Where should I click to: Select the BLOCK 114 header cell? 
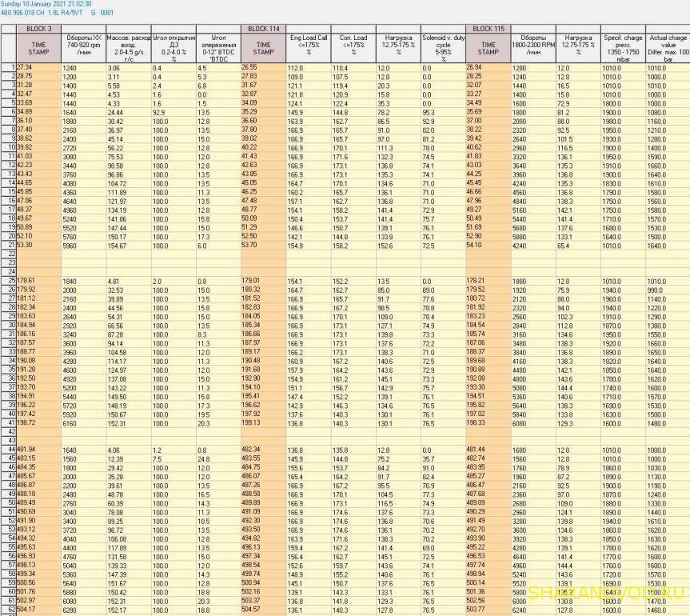[263, 28]
